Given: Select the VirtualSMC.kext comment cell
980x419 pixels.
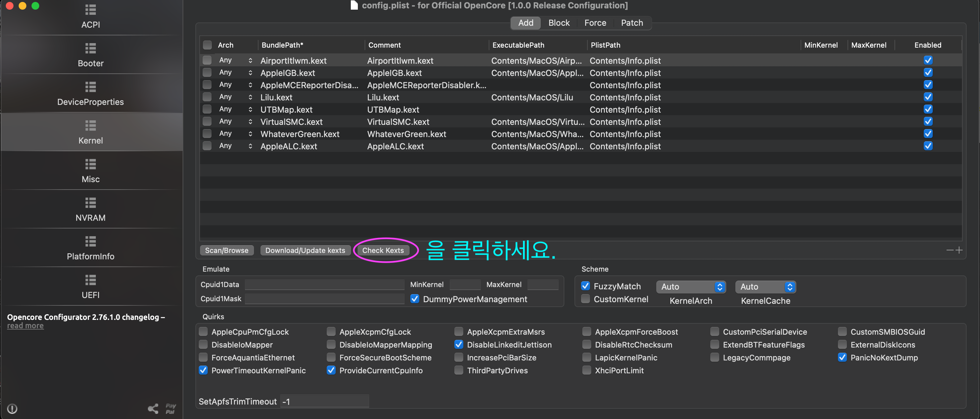Looking at the screenshot, I should tap(398, 122).
